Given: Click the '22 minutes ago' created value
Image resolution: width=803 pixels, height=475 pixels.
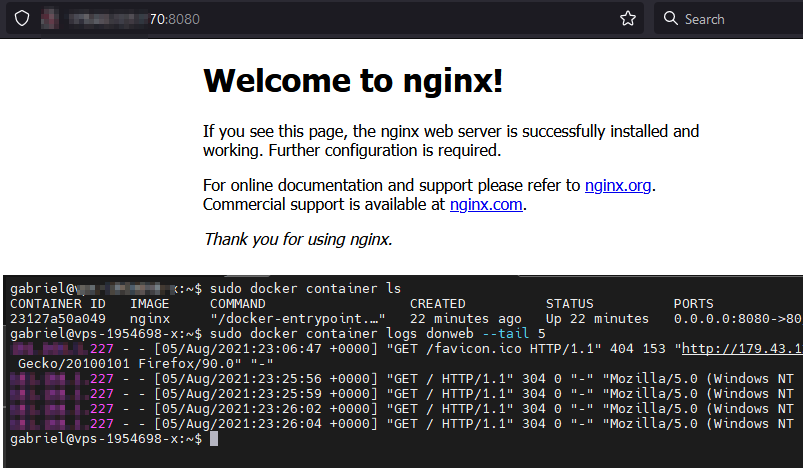Looking at the screenshot, I should (x=466, y=319).
